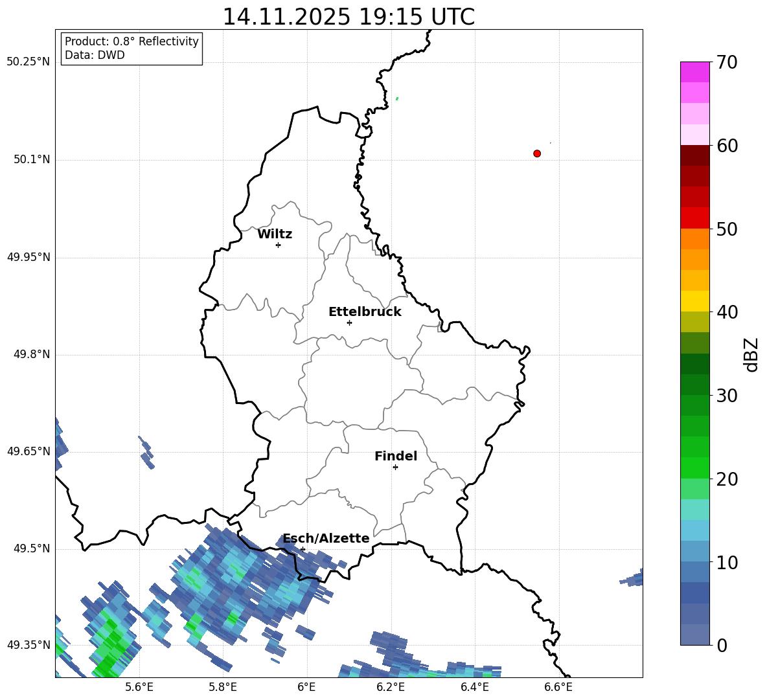Click the red dot marker near 50.1°N

tap(537, 153)
